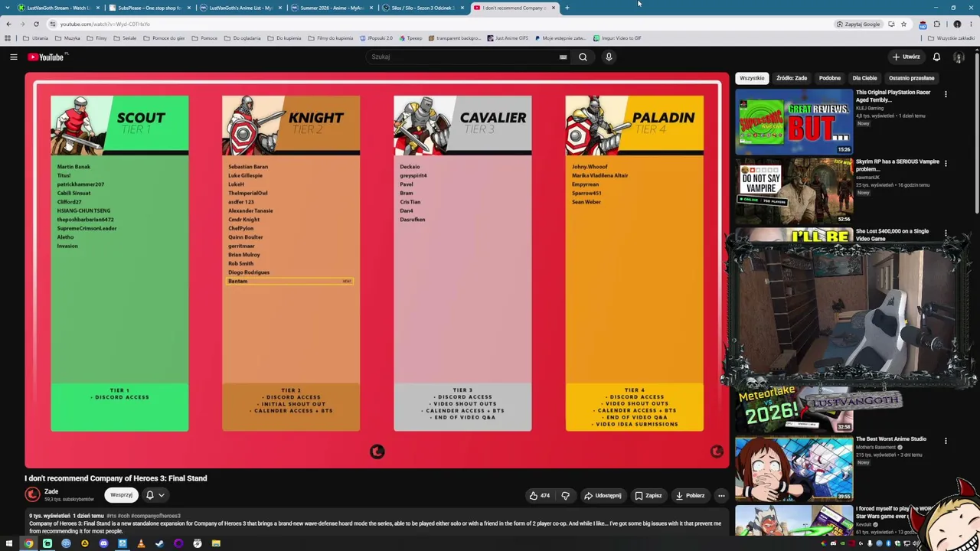Open the on-screen keyboard in search box
This screenshot has width=980, height=551.
point(563,57)
